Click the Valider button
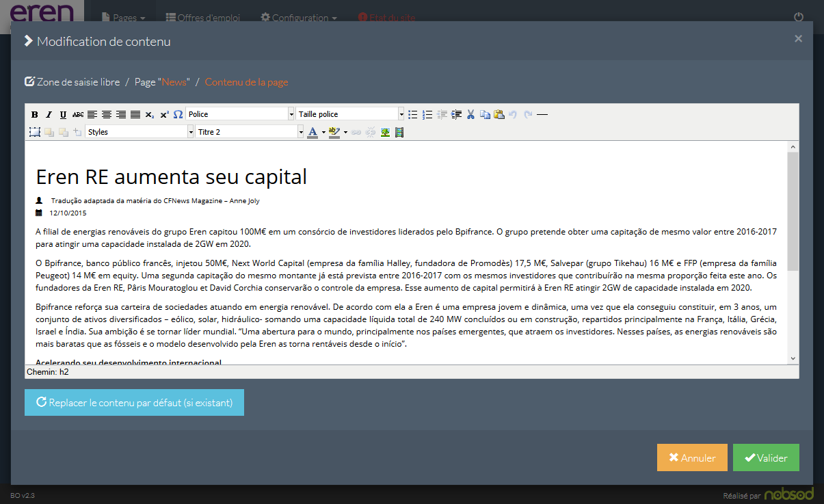 point(766,457)
